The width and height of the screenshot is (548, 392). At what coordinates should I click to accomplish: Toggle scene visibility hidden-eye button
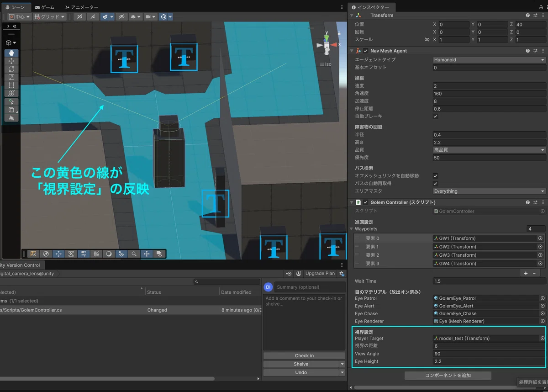point(121,17)
